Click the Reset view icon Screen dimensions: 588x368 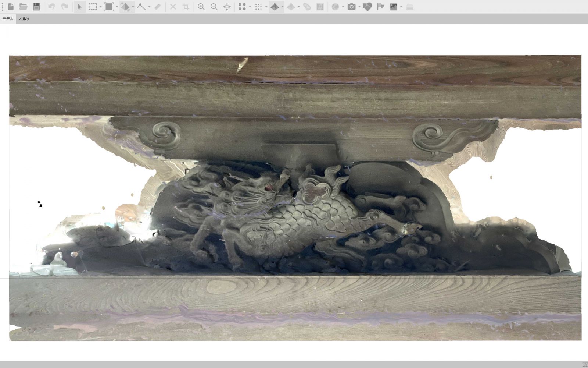[227, 7]
